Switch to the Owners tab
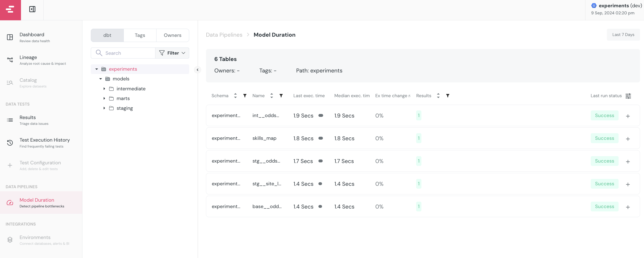The width and height of the screenshot is (644, 258). click(x=173, y=35)
